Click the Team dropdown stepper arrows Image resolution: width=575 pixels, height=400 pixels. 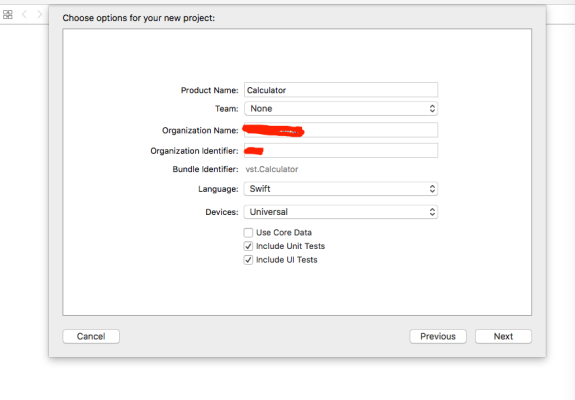(x=432, y=109)
